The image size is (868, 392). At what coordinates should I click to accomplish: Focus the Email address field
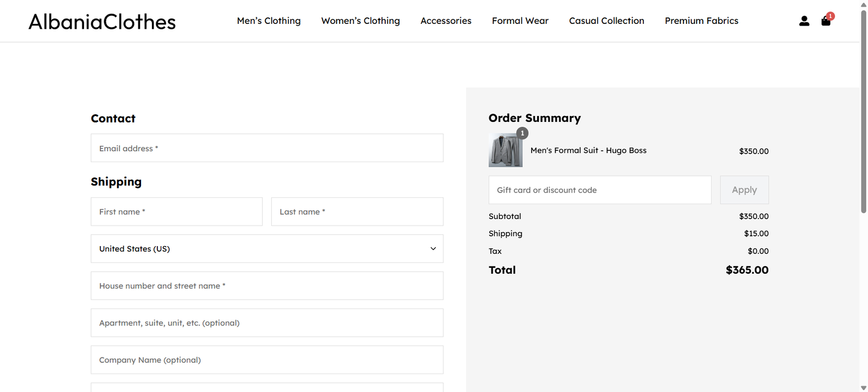[266, 148]
